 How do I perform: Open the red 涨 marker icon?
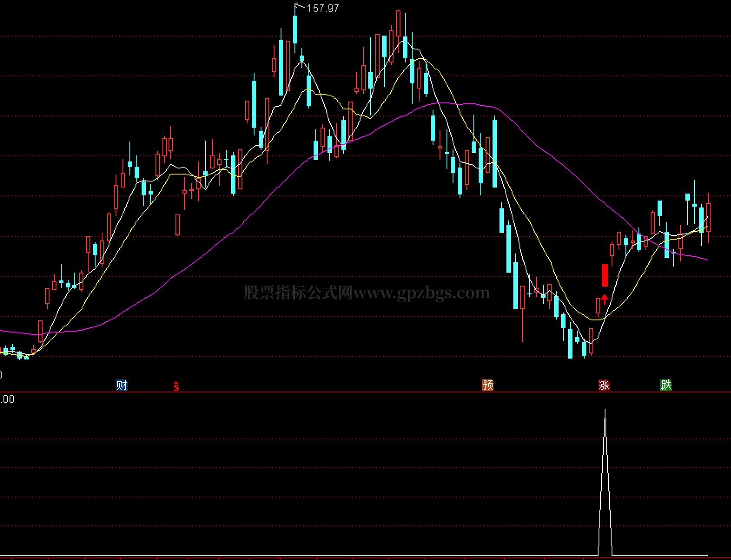(x=604, y=385)
